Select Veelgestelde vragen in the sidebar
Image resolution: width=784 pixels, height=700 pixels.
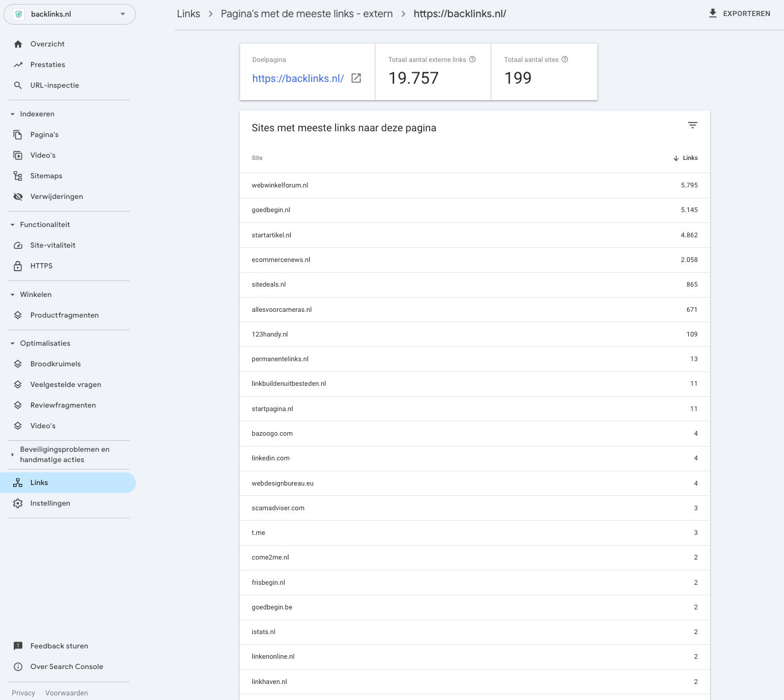[x=65, y=384]
